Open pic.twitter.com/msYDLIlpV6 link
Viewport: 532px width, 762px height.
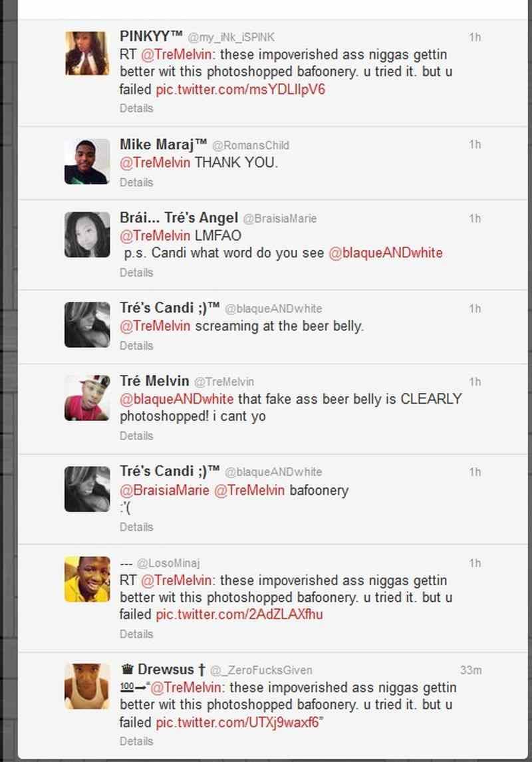pos(240,90)
